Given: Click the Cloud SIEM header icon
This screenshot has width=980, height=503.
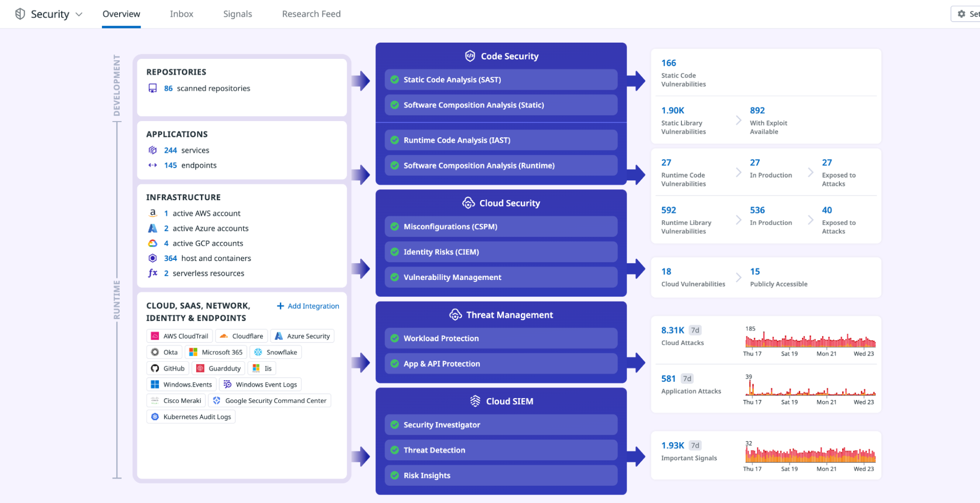Looking at the screenshot, I should (475, 401).
